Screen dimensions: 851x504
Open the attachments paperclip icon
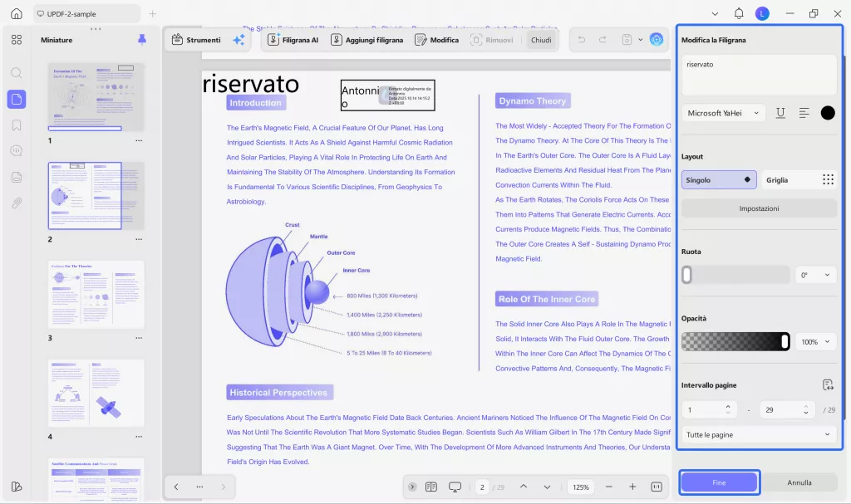[16, 203]
